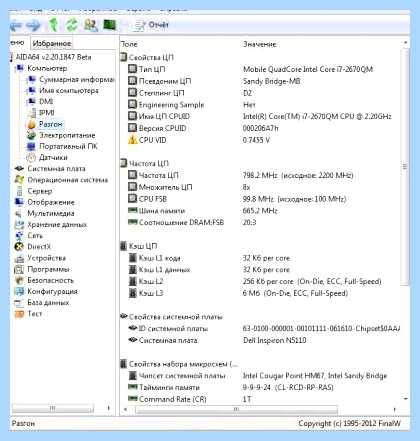Click the green Refresh toolbar icon
Viewport: 420px width, 441px height.
(71, 25)
